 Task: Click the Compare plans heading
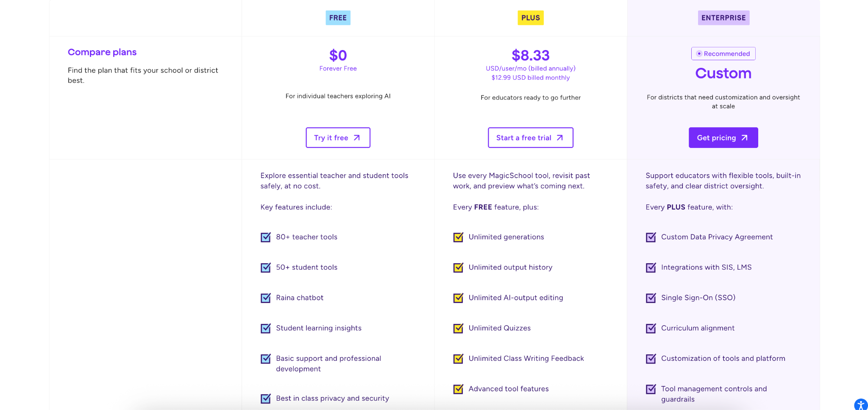(x=102, y=52)
